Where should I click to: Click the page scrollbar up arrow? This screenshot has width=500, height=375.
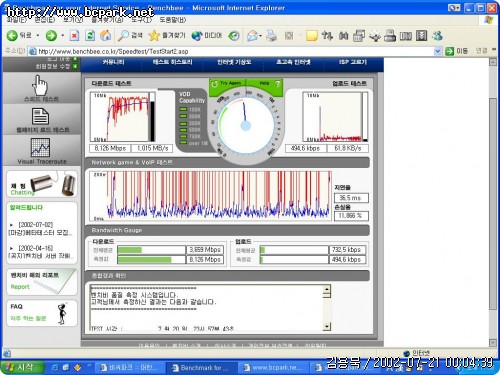point(493,62)
